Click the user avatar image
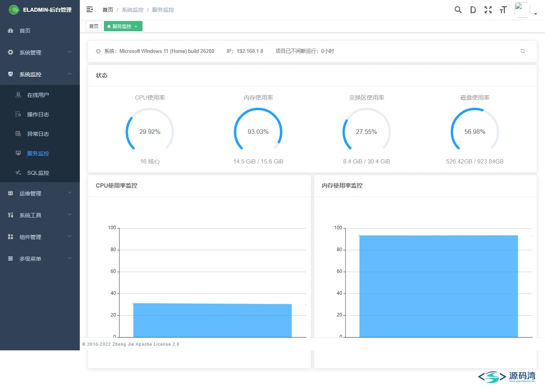545x392 pixels. [x=522, y=10]
